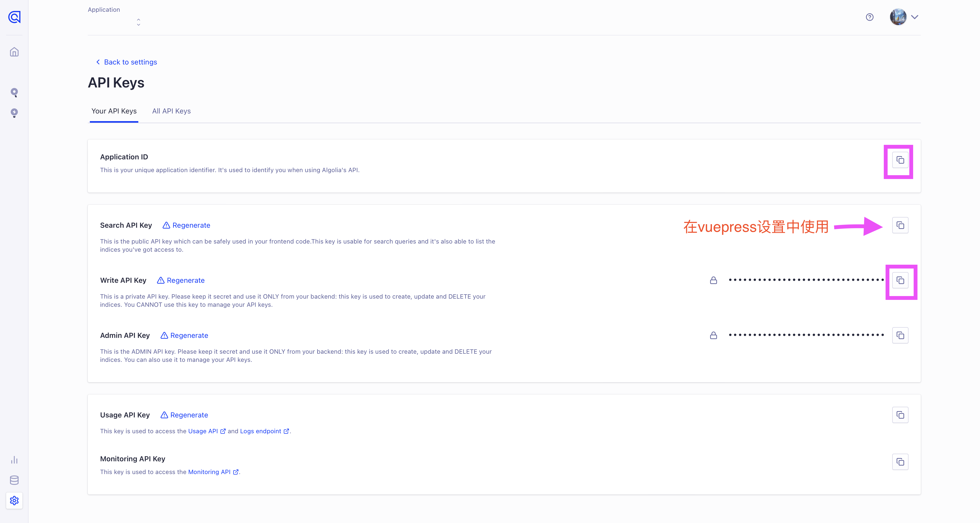Open the Application selector dropdown

click(139, 22)
